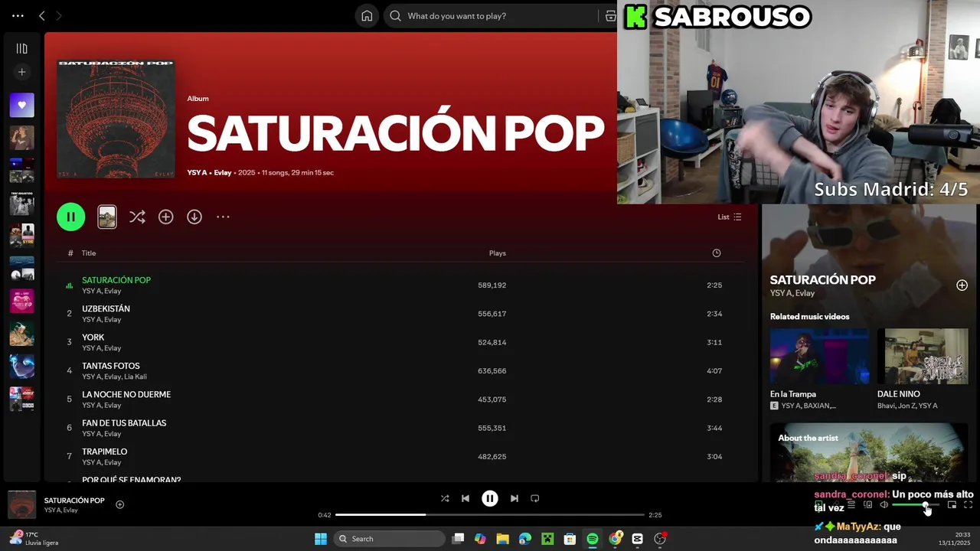Open Lia Kali artist link under TANTAS FOTOS

[136, 377]
